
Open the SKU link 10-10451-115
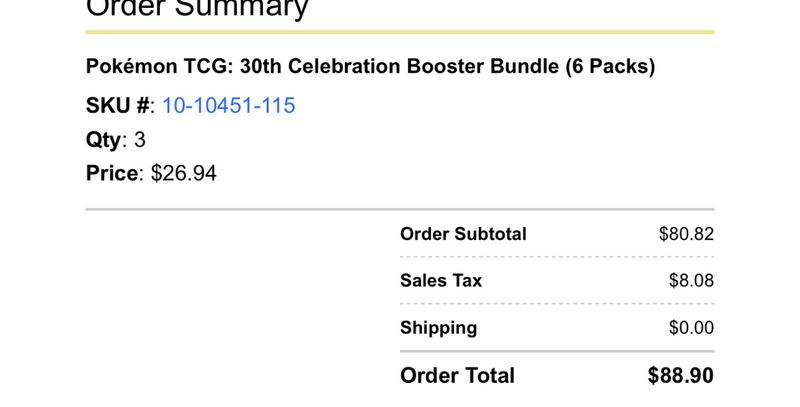(x=228, y=106)
